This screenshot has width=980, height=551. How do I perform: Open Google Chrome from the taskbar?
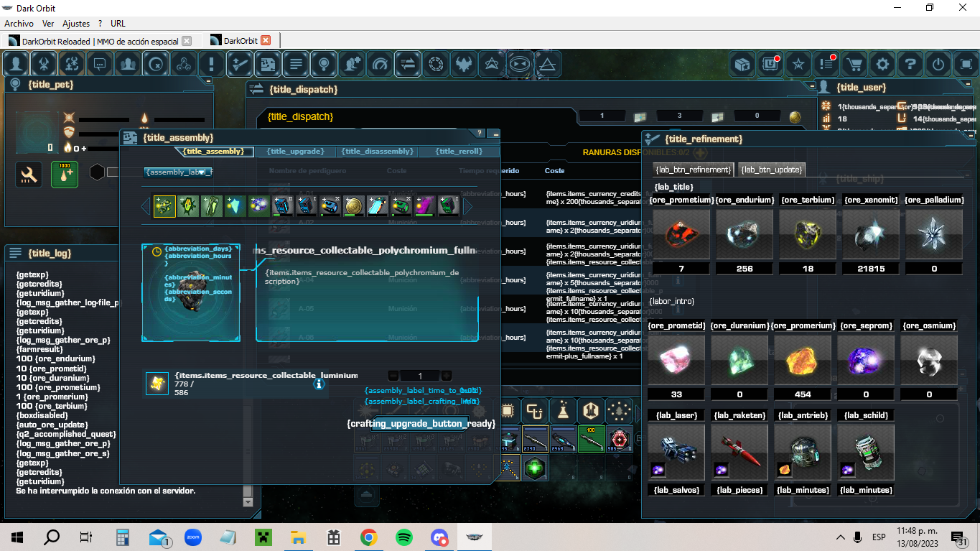[369, 537]
